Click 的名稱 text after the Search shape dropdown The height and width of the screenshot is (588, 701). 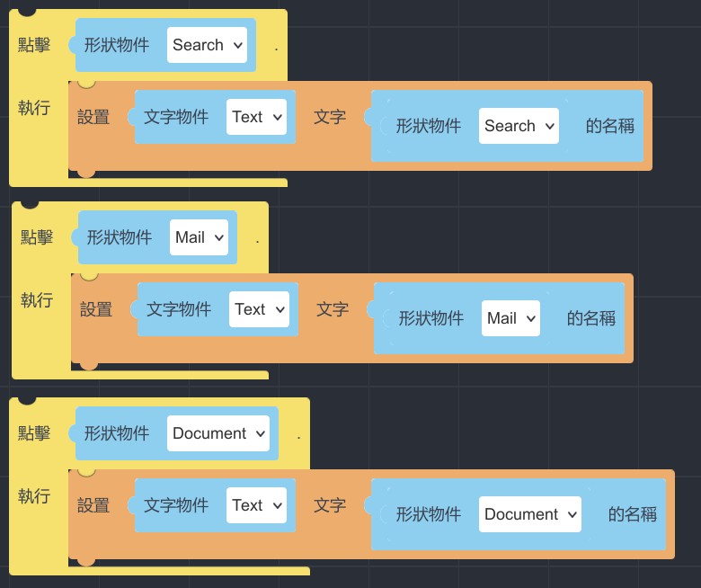coord(609,126)
